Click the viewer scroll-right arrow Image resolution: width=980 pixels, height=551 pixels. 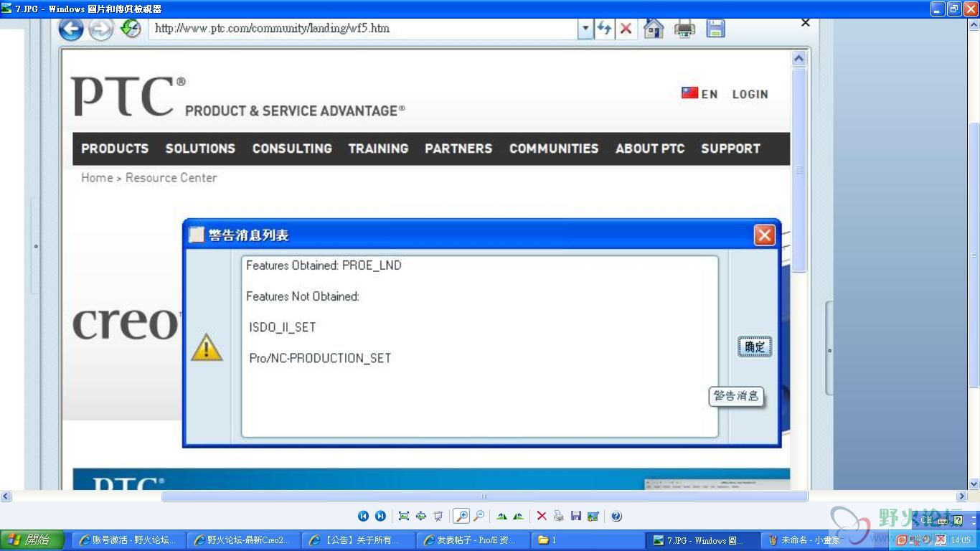pyautogui.click(x=962, y=496)
